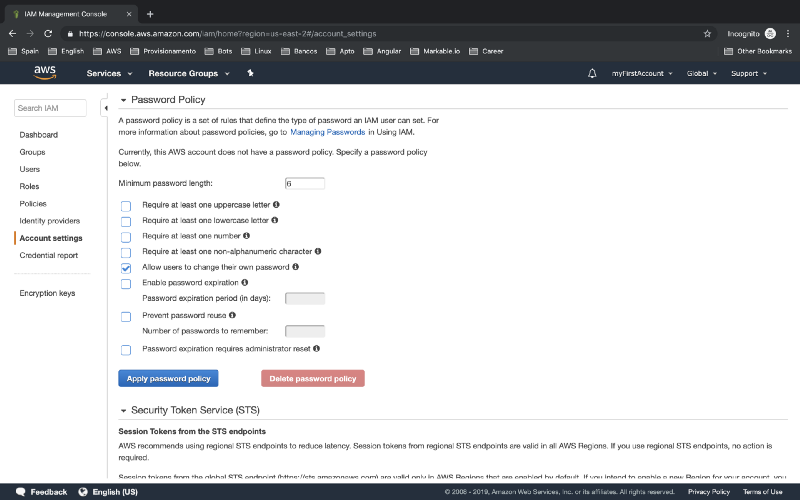800x500 pixels.
Task: Click info icon next to uppercase letter requirement
Action: 276,205
